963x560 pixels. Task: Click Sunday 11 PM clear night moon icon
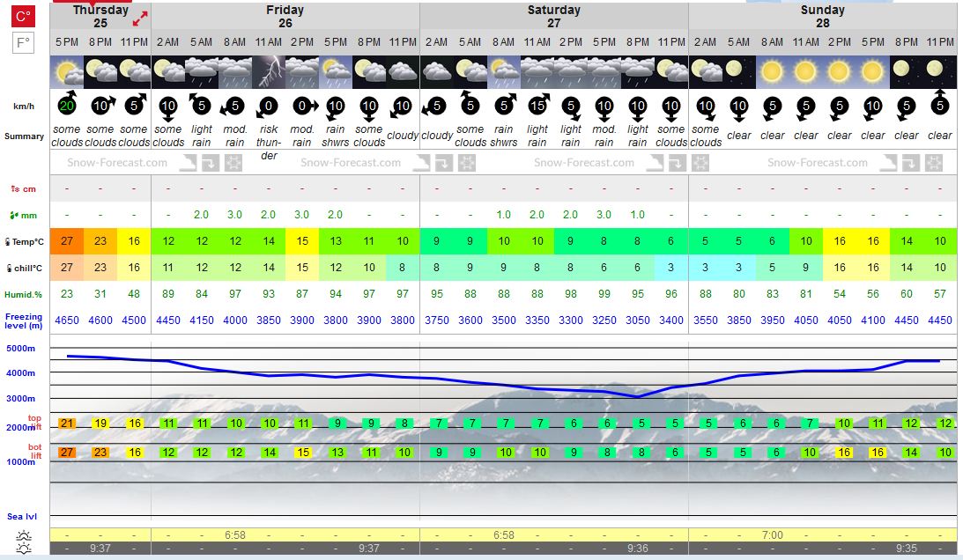940,72
